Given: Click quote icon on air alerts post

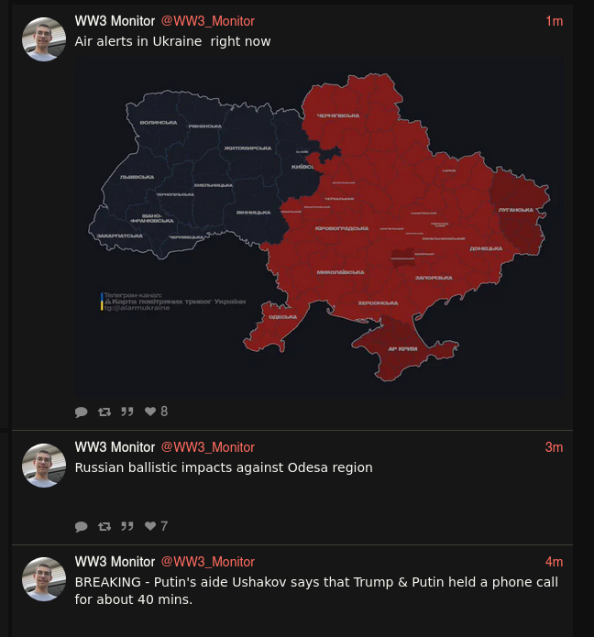Looking at the screenshot, I should (127, 412).
